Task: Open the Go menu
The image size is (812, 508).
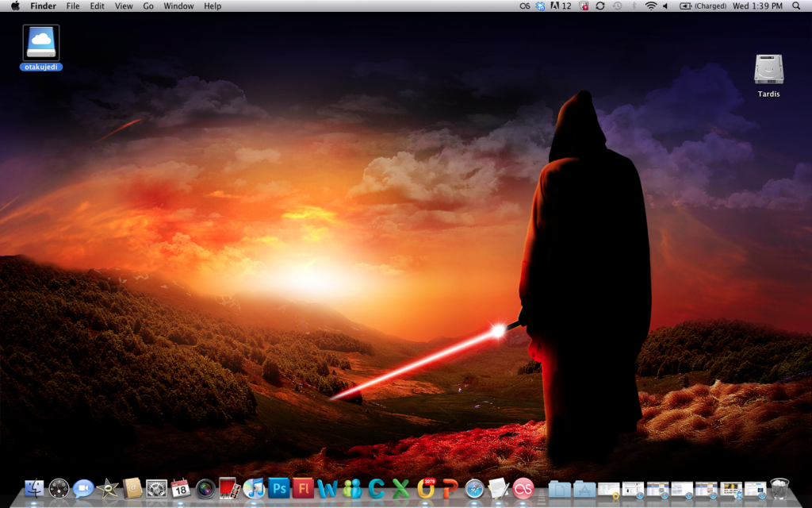Action: coord(148,6)
